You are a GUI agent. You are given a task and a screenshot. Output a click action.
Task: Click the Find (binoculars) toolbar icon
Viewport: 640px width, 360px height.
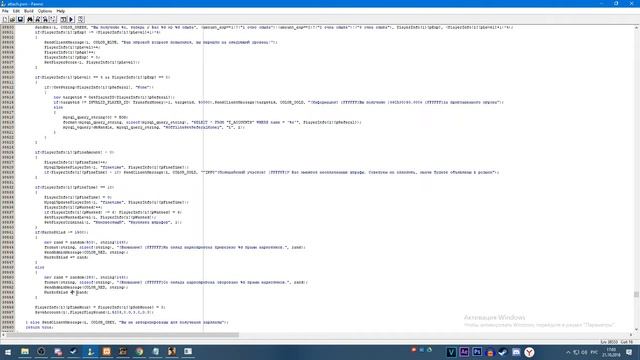pos(30,19)
